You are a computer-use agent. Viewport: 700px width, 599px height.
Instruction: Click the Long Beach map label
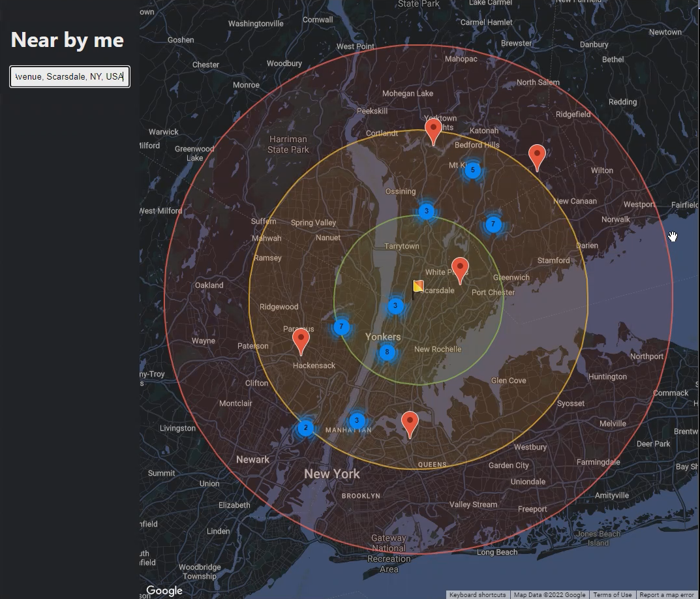497,552
